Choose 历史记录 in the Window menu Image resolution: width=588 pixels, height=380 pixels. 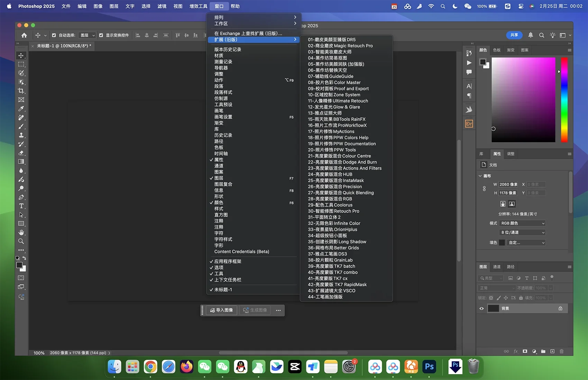pyautogui.click(x=253, y=135)
